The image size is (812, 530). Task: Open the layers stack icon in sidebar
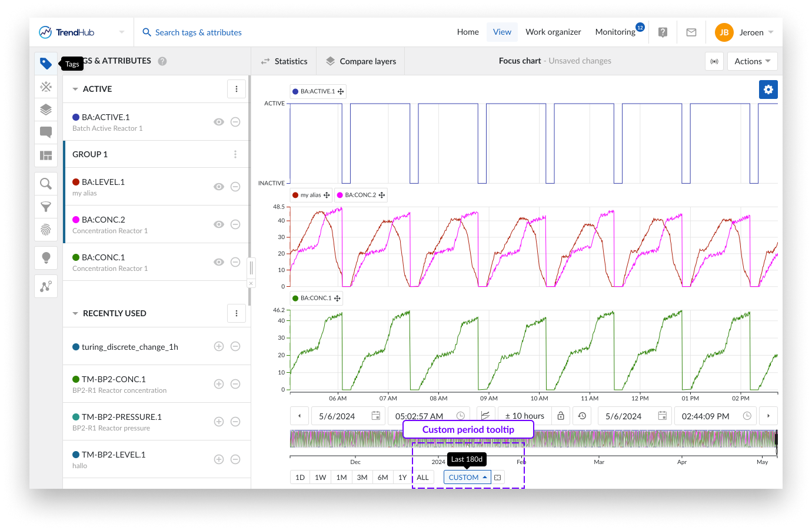pos(46,110)
